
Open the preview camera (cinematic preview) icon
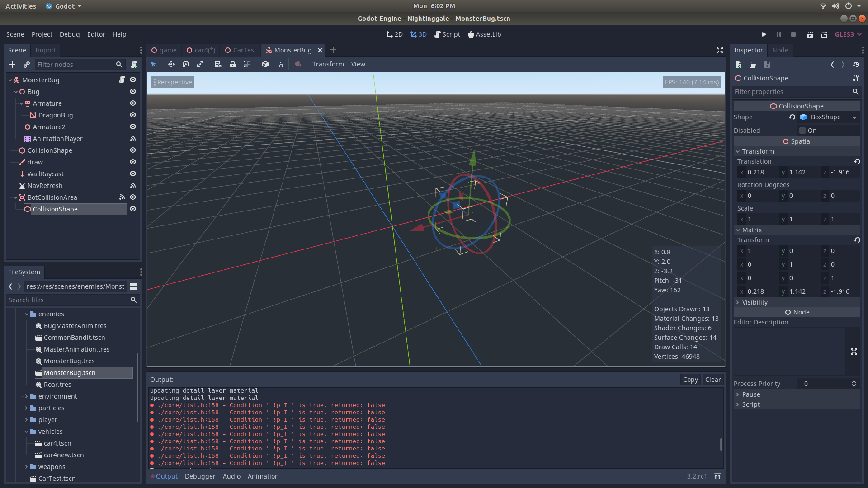298,64
